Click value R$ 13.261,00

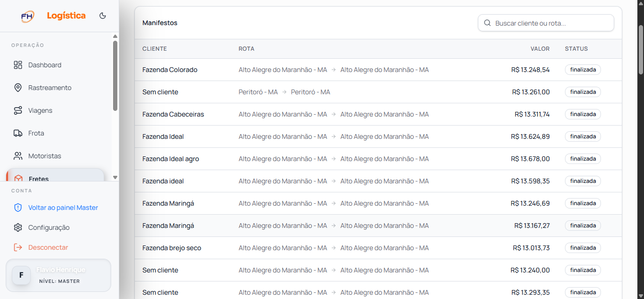pos(531,92)
